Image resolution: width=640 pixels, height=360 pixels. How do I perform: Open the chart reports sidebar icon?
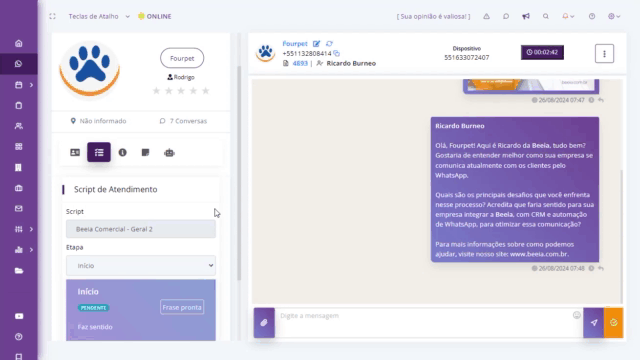point(19,250)
